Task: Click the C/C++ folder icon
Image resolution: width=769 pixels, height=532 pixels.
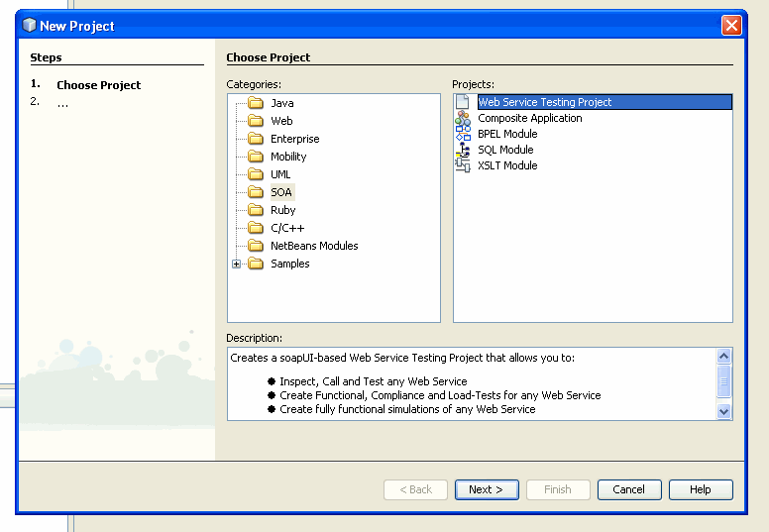Action: 256,228
